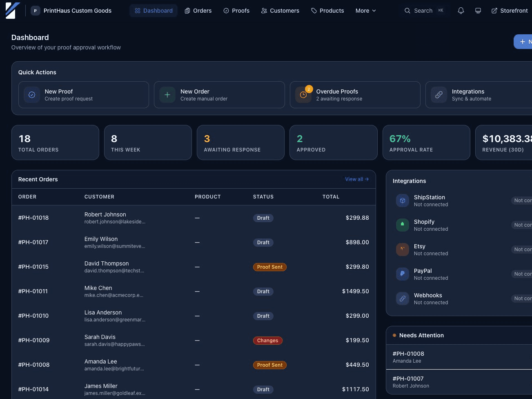Screen dimensions: 532x399
Task: Open the notifications bell icon
Action: pyautogui.click(x=461, y=10)
